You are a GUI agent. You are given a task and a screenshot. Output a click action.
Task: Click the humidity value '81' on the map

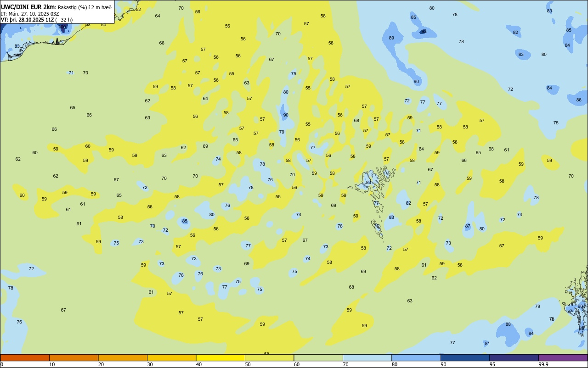(x=487, y=344)
